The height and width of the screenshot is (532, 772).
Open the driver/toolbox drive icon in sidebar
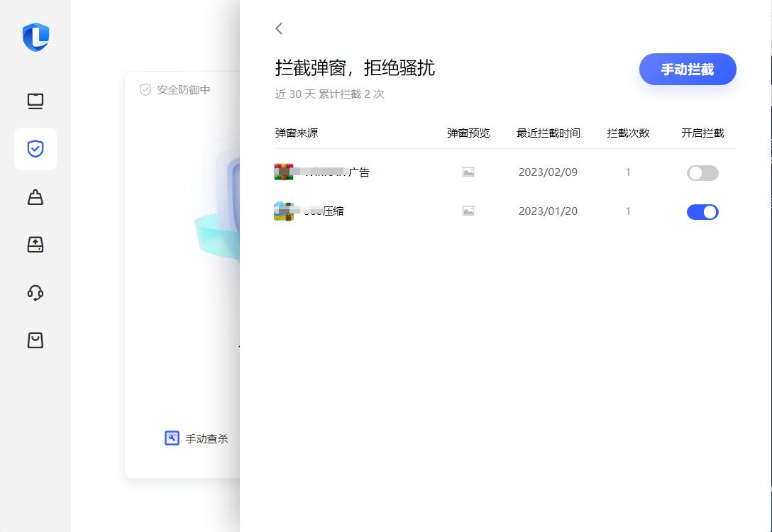(35, 245)
